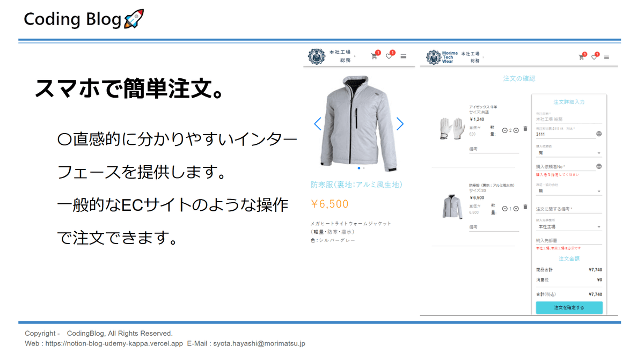Tap the globe icon next to 購入依頼者No field
The height and width of the screenshot is (361, 644).
tap(598, 166)
